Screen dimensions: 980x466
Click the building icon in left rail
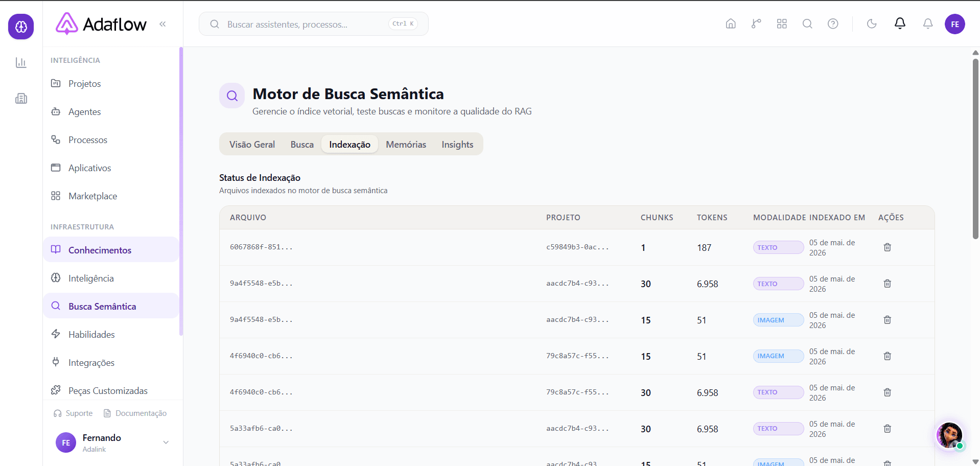click(x=21, y=99)
